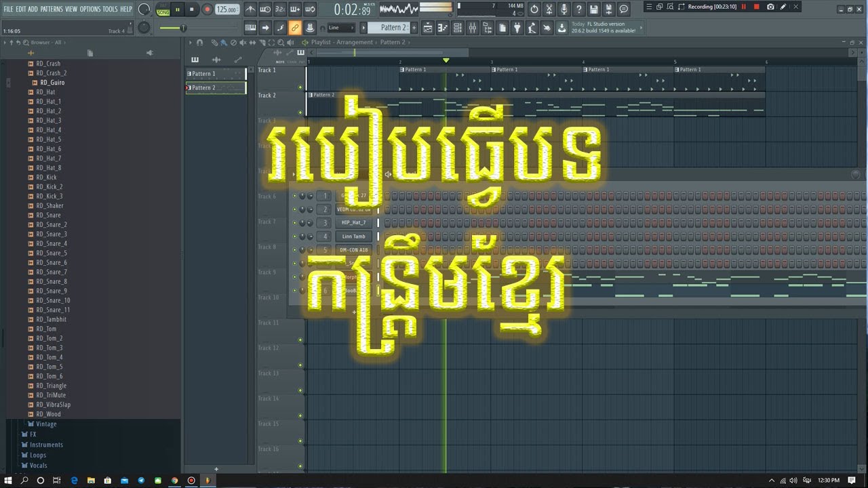The image size is (868, 488).
Task: Select Pattern 1 in the picker panel
Action: click(216, 74)
